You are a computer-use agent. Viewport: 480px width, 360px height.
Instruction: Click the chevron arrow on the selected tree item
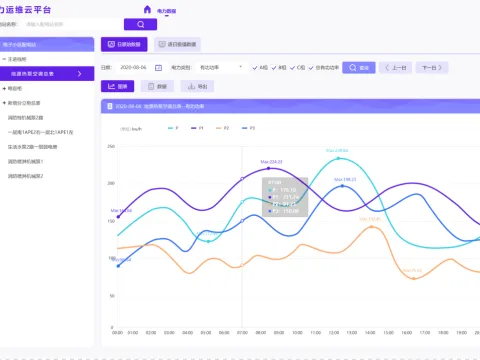point(79,74)
